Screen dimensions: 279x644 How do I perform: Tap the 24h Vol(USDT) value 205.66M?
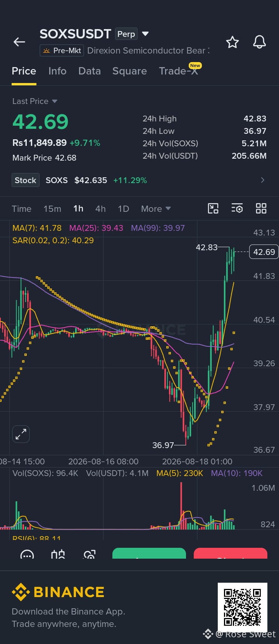click(x=249, y=156)
